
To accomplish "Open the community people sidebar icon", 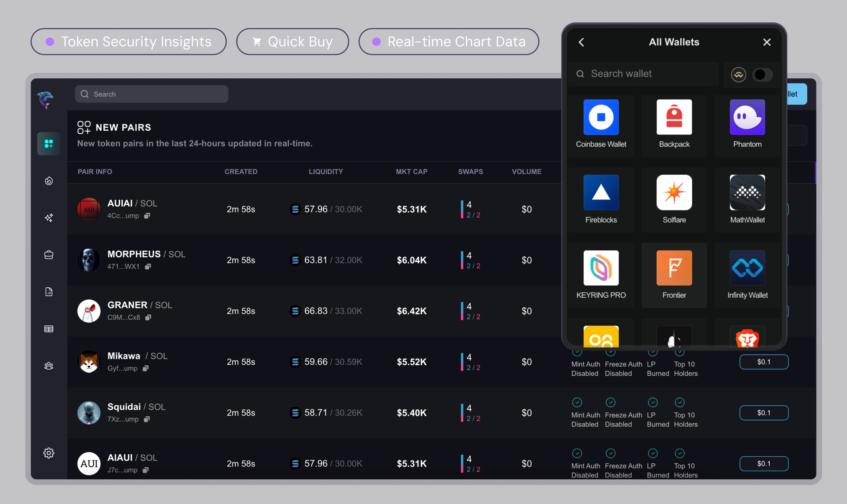I will click(x=48, y=366).
